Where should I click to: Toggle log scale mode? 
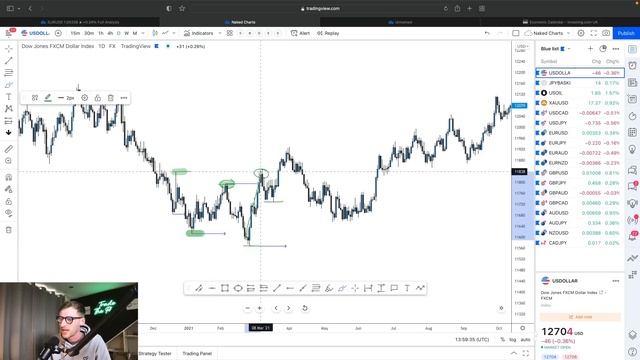pyautogui.click(x=513, y=340)
